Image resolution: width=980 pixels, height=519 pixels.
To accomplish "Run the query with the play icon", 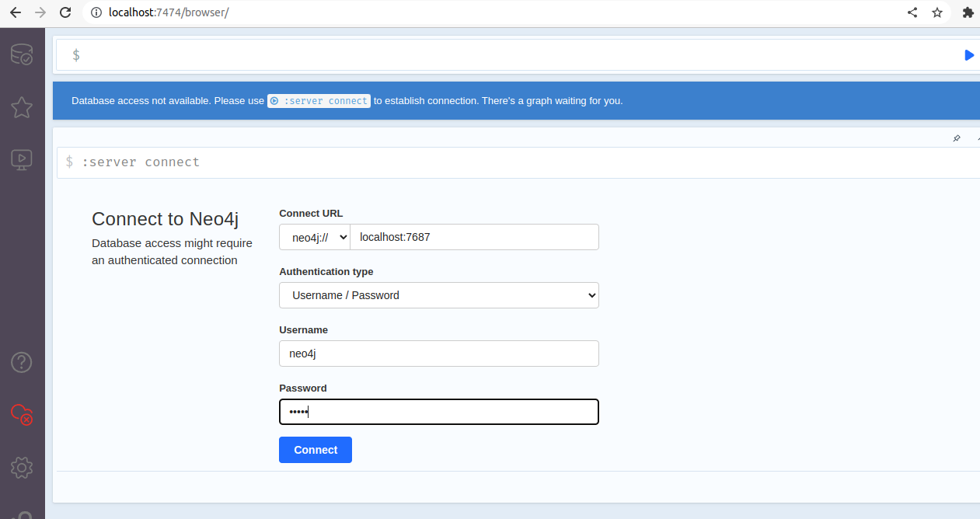I will 969,54.
